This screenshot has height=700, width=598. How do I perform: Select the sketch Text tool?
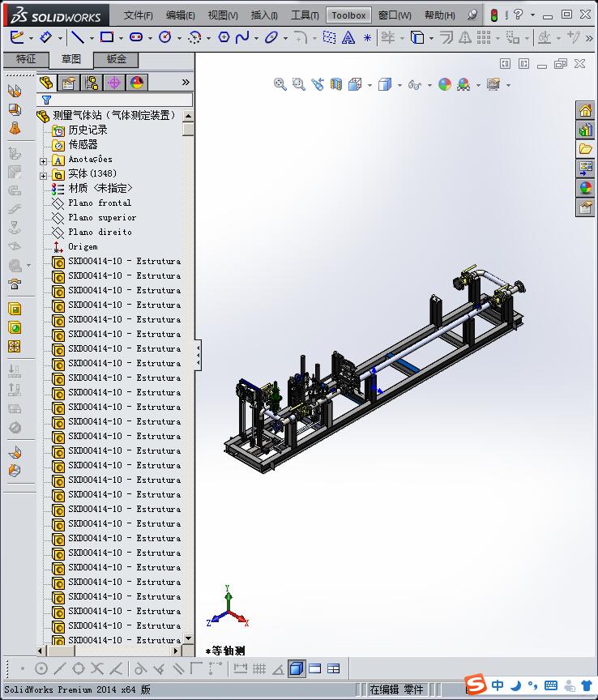coord(348,37)
